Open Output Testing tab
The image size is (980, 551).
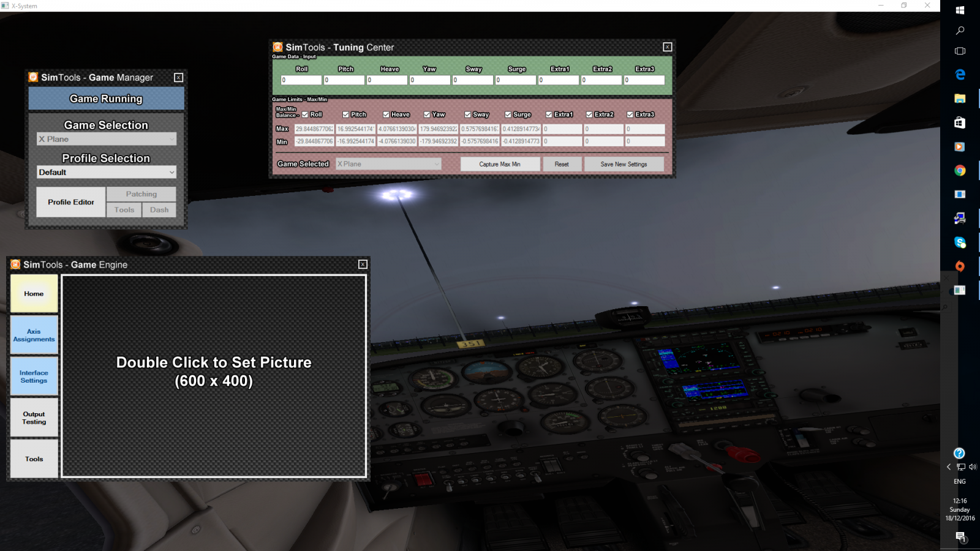pos(34,418)
